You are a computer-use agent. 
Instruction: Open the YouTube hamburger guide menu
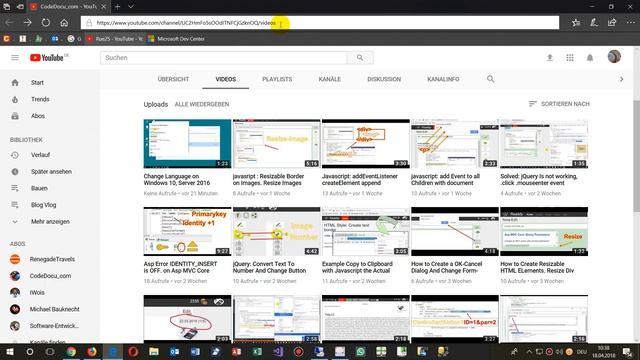pos(15,58)
